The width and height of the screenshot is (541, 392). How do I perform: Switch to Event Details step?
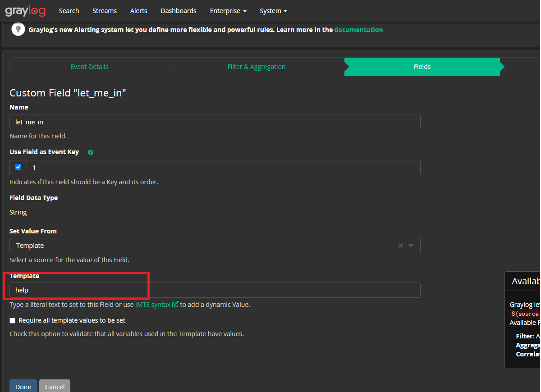click(x=89, y=67)
